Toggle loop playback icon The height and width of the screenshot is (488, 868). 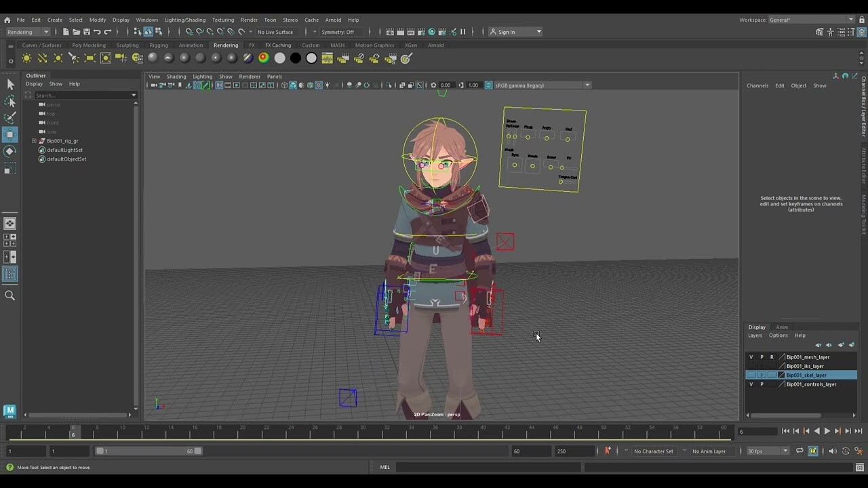pos(800,451)
